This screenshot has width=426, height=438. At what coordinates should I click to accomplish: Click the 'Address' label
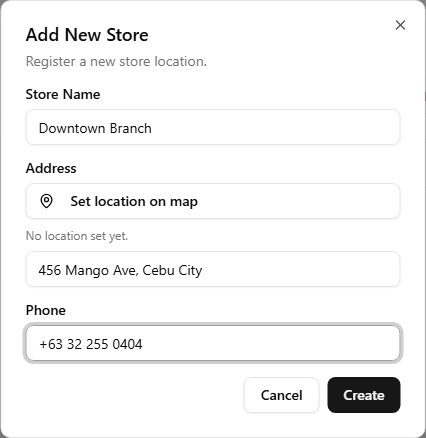click(x=51, y=168)
